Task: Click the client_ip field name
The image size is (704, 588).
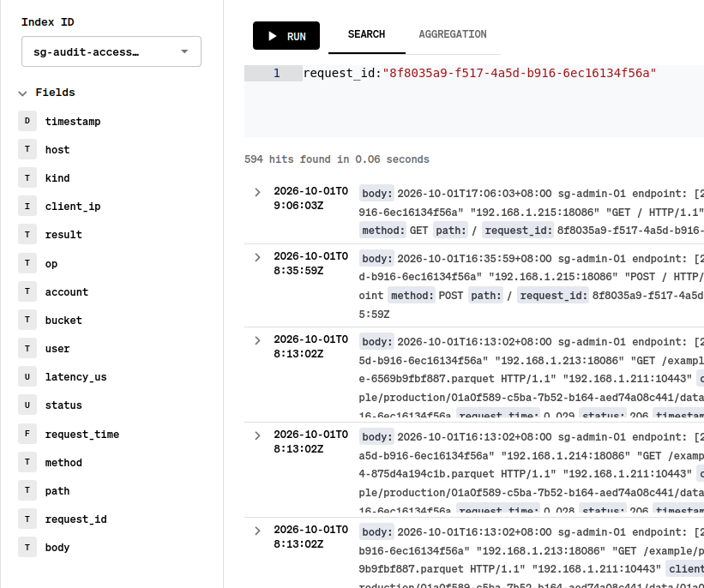Action: 73,207
